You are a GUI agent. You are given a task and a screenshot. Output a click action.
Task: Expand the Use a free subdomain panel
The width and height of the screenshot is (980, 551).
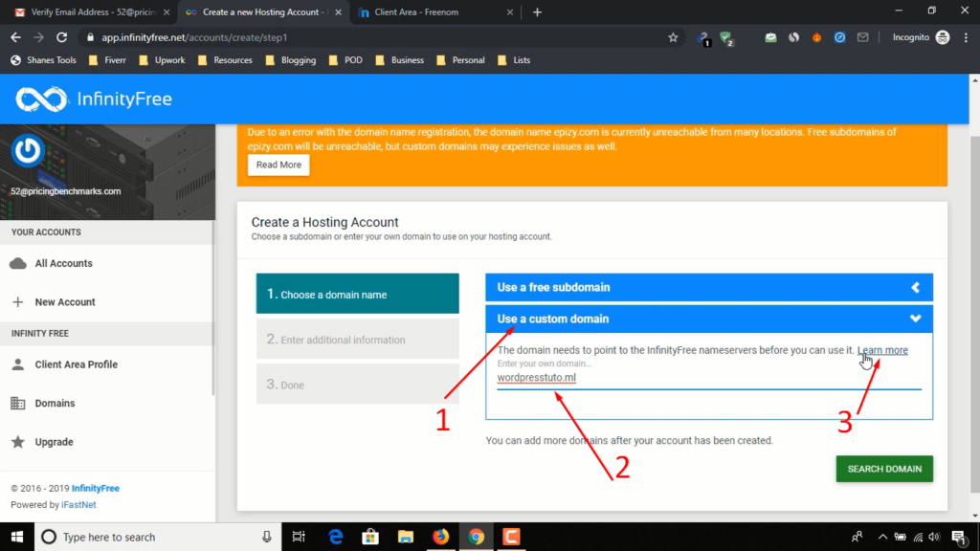(709, 287)
